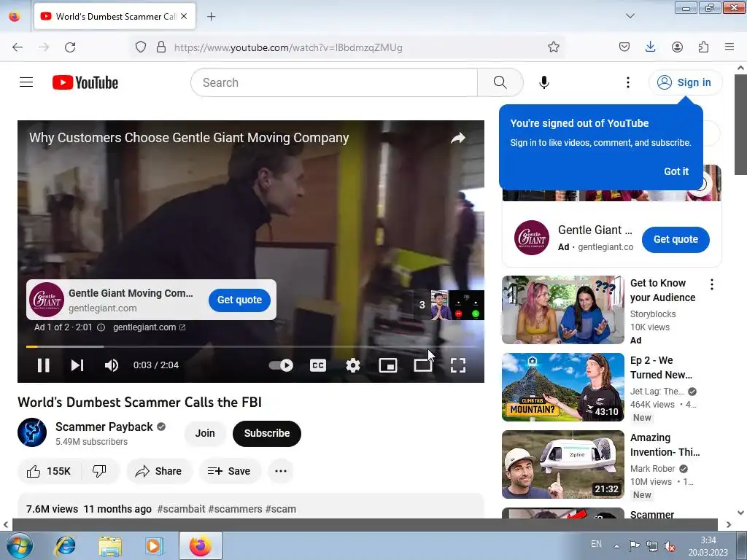Screen dimensions: 747x560
Task: Click the incoming call preview thumbnail
Action: coord(457,306)
